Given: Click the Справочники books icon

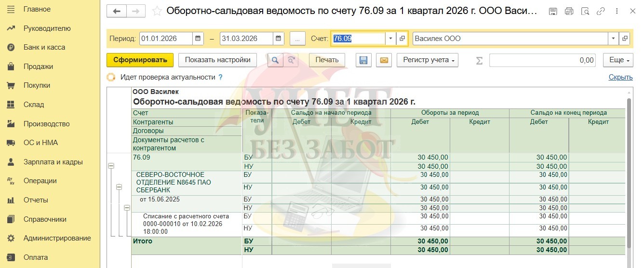Looking at the screenshot, I should (11, 219).
